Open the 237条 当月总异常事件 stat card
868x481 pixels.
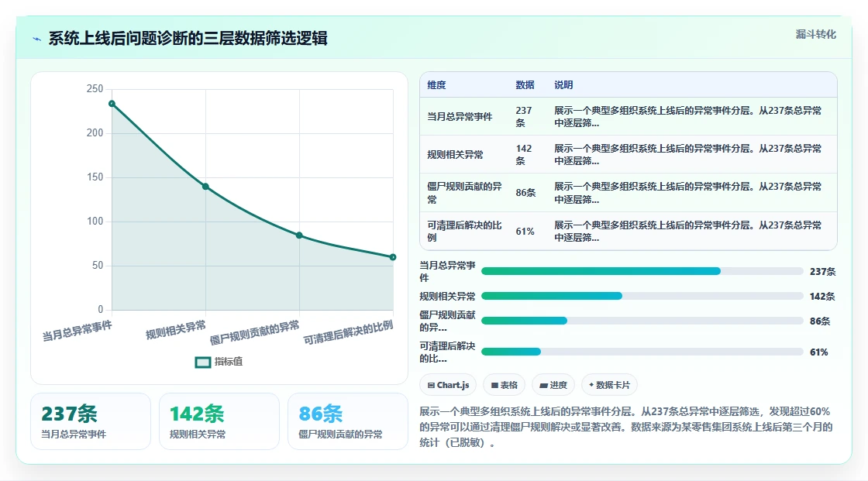click(x=90, y=421)
